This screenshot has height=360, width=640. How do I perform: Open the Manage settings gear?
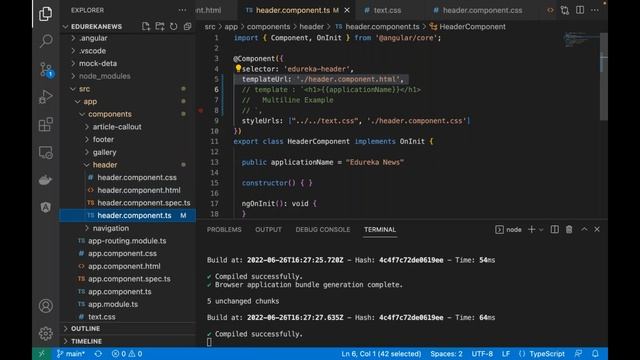[x=46, y=333]
